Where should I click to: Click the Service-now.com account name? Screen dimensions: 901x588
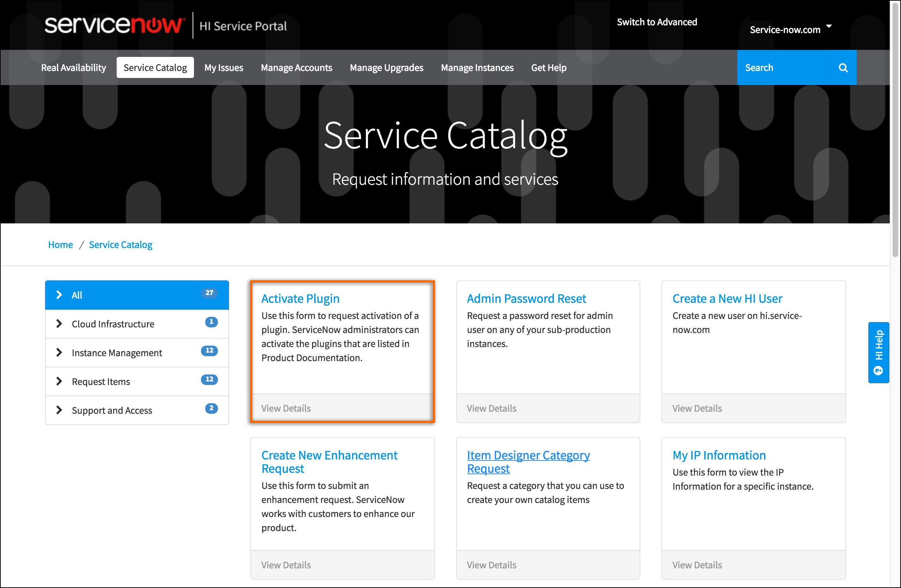pos(785,30)
